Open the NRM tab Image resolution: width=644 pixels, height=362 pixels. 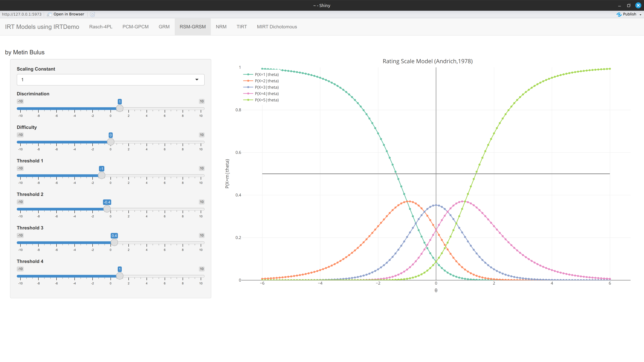pos(221,27)
